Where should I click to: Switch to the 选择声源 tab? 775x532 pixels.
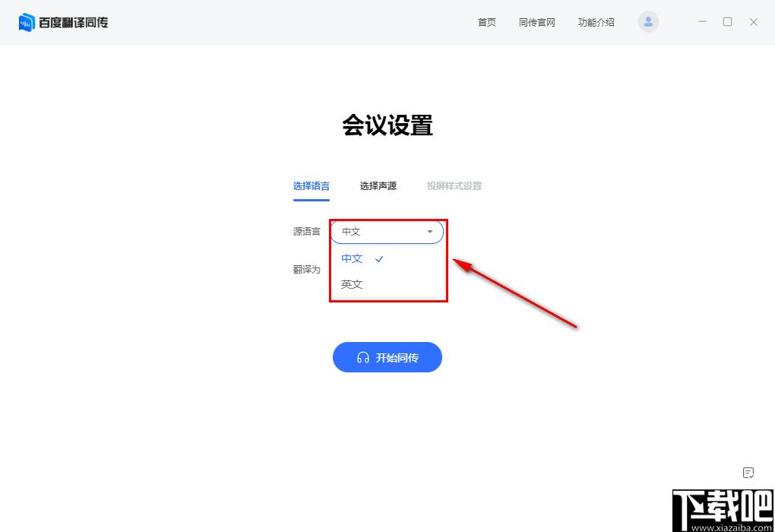click(378, 186)
